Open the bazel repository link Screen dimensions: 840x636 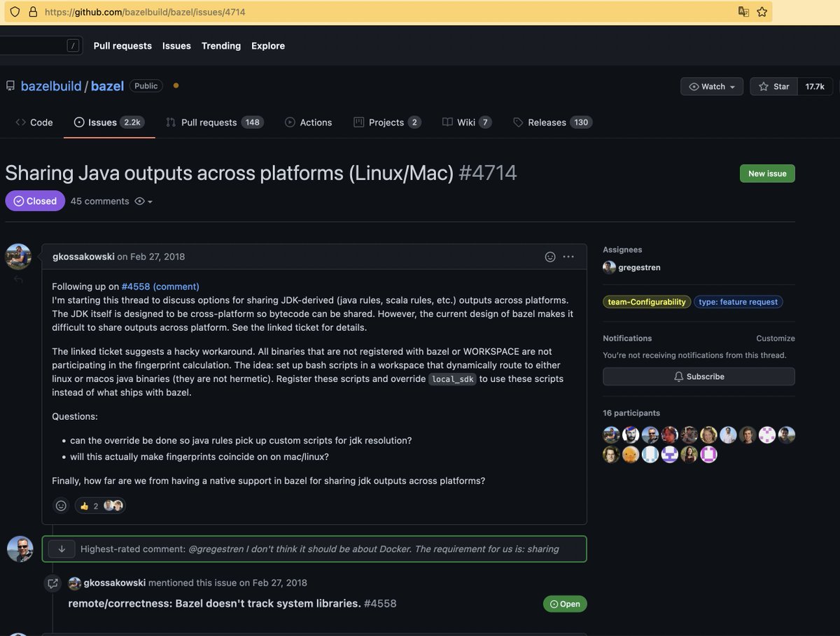(x=107, y=86)
